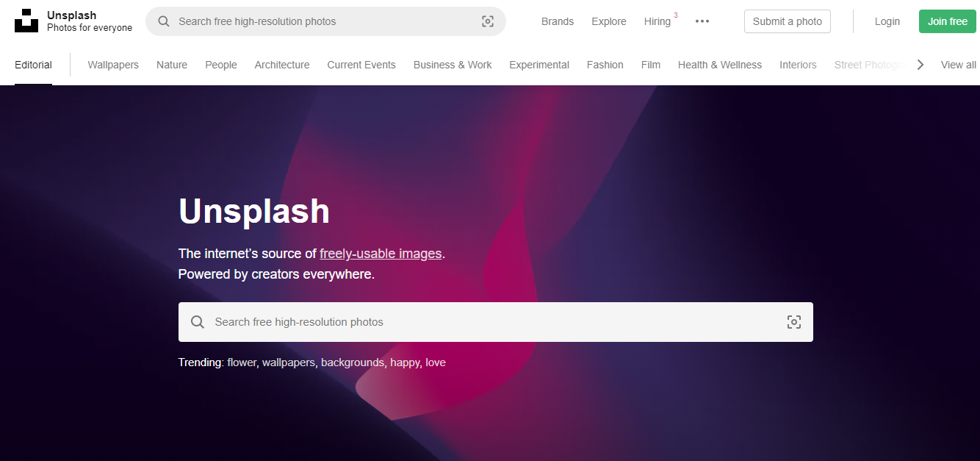Click the Unsplash Photos for everyone title
The height and width of the screenshot is (461, 980).
pyautogui.click(x=90, y=21)
